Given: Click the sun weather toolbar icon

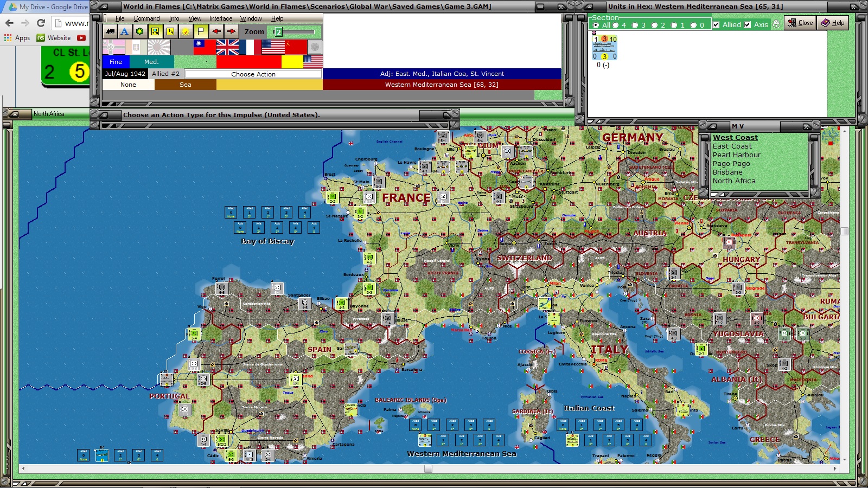Looking at the screenshot, I should click(186, 31).
